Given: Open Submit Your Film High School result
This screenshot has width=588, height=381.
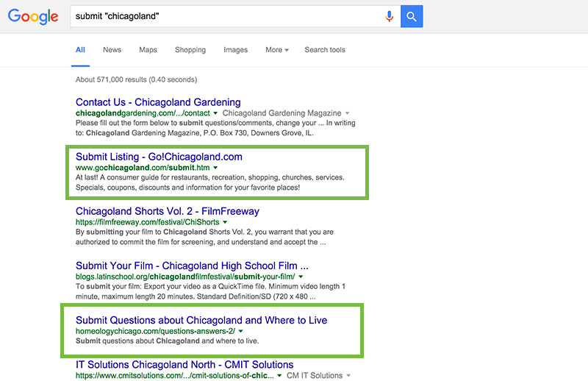Looking at the screenshot, I should point(192,266).
